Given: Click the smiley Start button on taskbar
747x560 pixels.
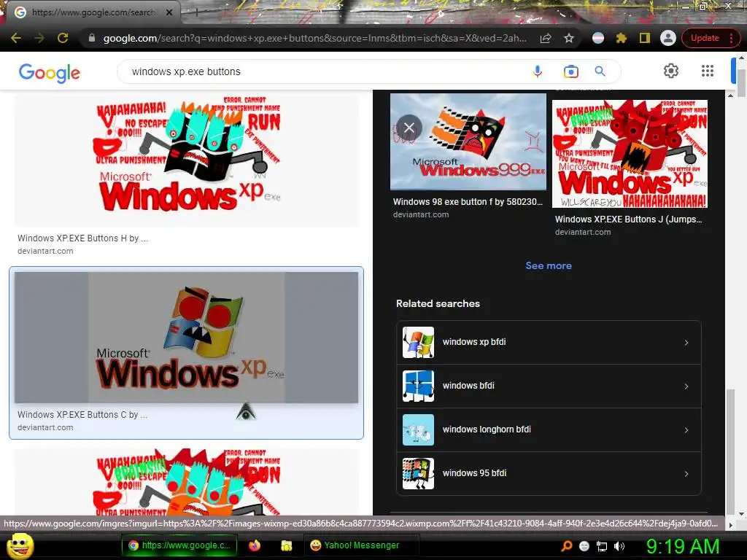Looking at the screenshot, I should pos(20,546).
